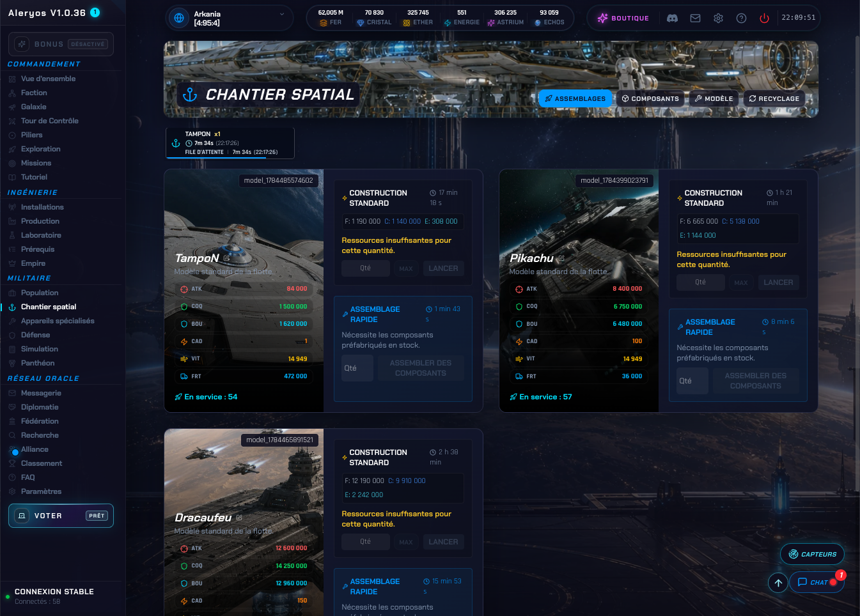Click the Messagerie sidebar icon
Image resolution: width=860 pixels, height=616 pixels.
(x=12, y=394)
